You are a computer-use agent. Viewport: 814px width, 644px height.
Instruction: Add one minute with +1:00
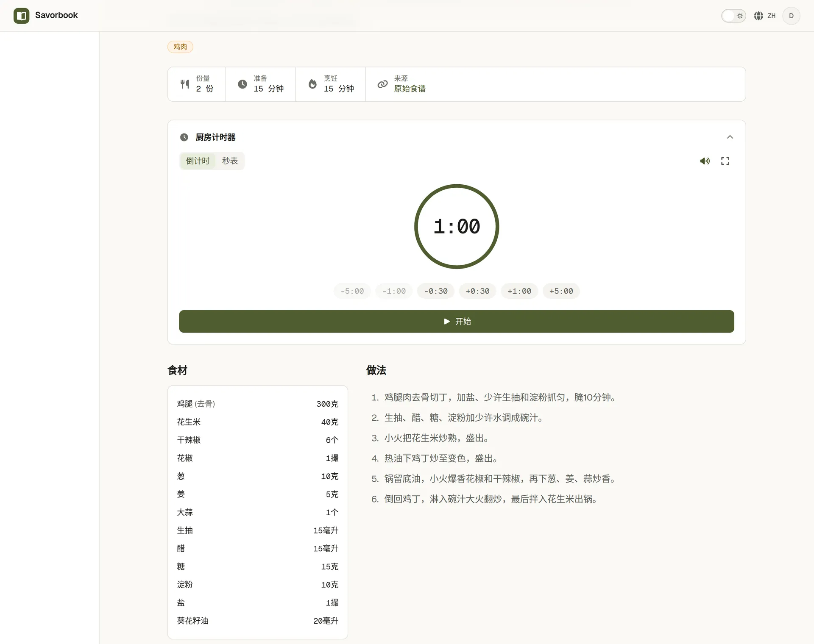pyautogui.click(x=519, y=291)
